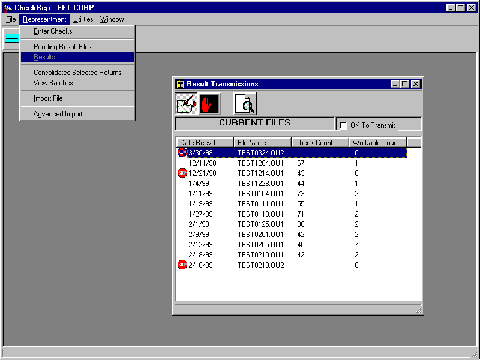Choose the entry below Consolidated Selected Returns
This screenshot has height=360, width=480.
(77, 83)
